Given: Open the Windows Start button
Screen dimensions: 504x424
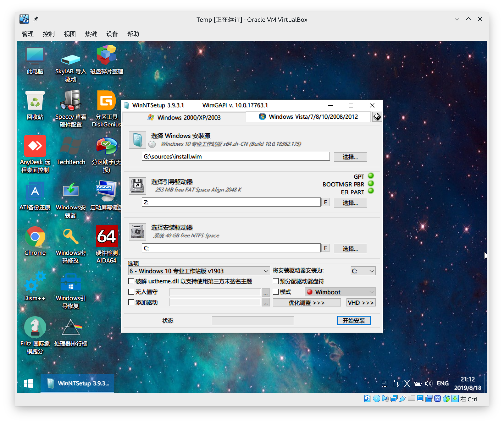Looking at the screenshot, I should 28,383.
